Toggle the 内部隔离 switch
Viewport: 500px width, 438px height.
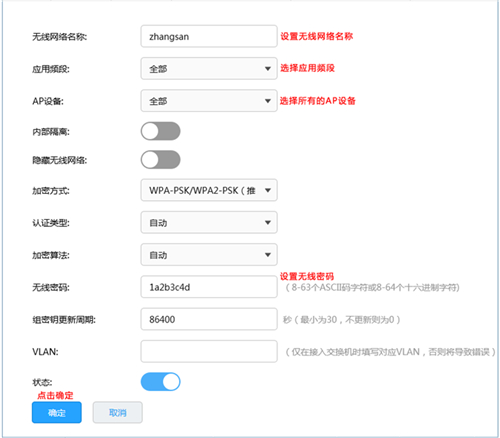(x=161, y=131)
